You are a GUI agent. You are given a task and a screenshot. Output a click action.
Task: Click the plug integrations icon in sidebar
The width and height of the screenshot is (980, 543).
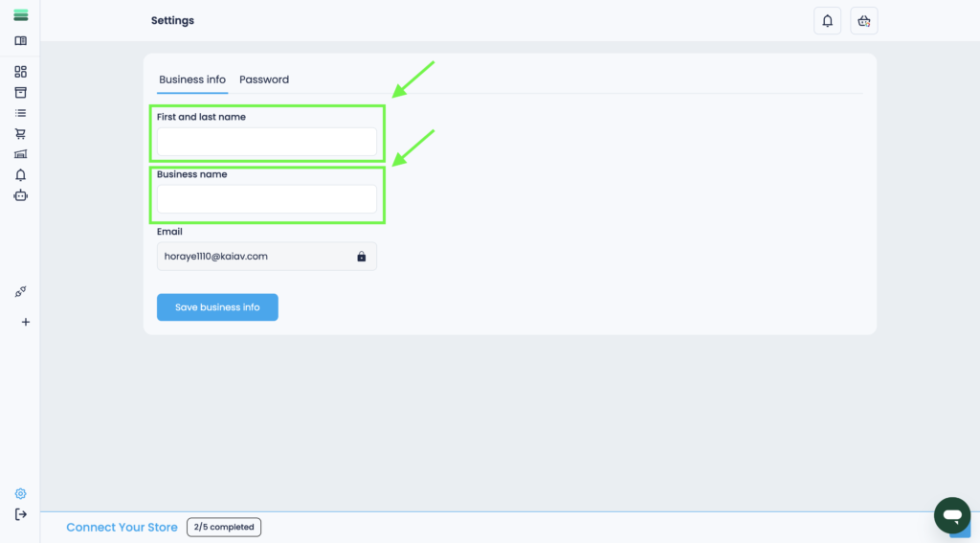tap(20, 292)
